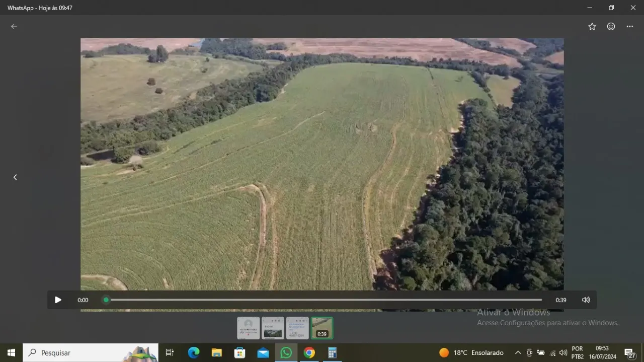
Task: Restore down the WhatsApp viewer window
Action: [611, 8]
